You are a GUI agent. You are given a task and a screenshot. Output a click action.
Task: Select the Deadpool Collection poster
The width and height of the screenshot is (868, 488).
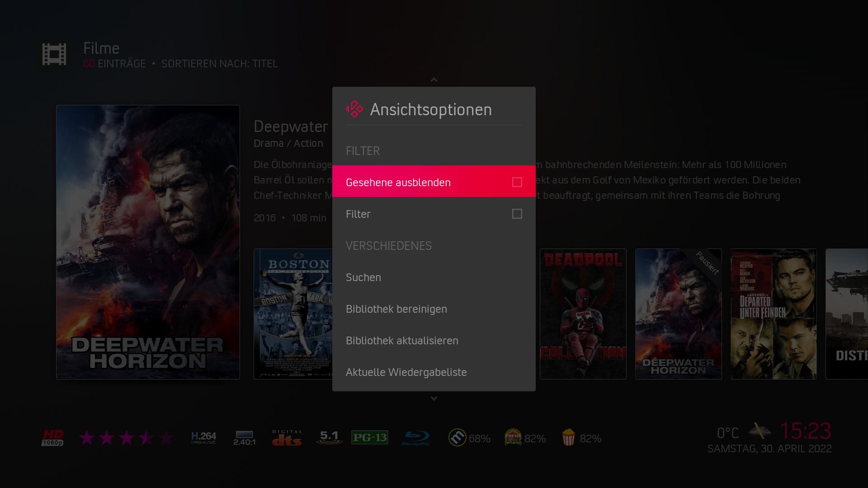tap(583, 314)
